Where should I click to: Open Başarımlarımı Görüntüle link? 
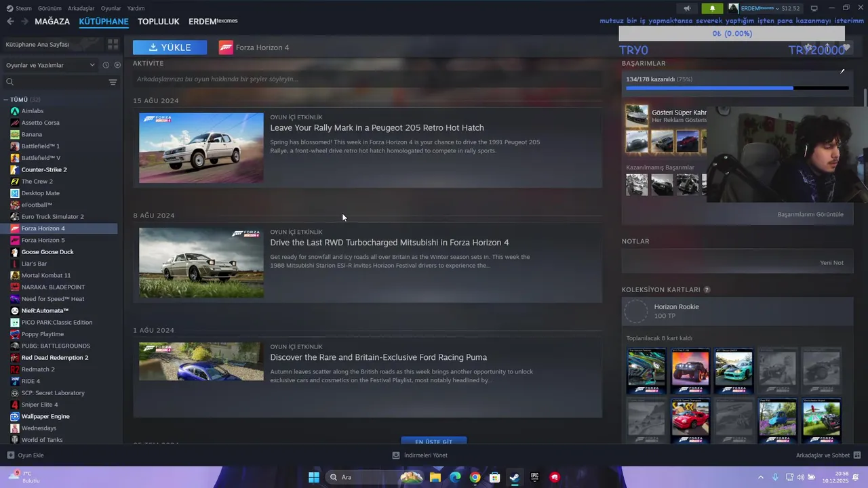pos(810,214)
